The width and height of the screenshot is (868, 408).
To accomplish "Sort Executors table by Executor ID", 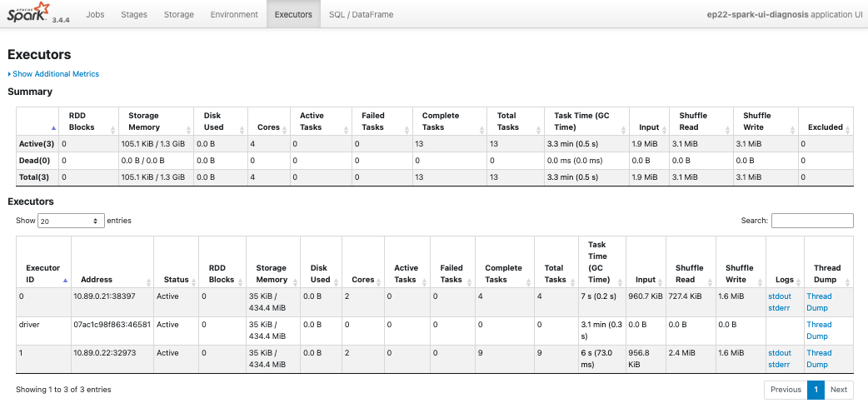I will coord(43,261).
